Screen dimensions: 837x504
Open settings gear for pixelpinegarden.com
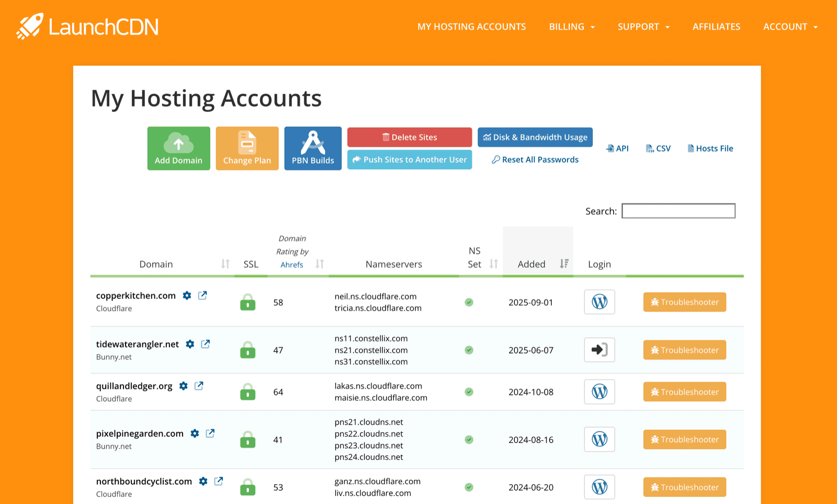tap(195, 433)
